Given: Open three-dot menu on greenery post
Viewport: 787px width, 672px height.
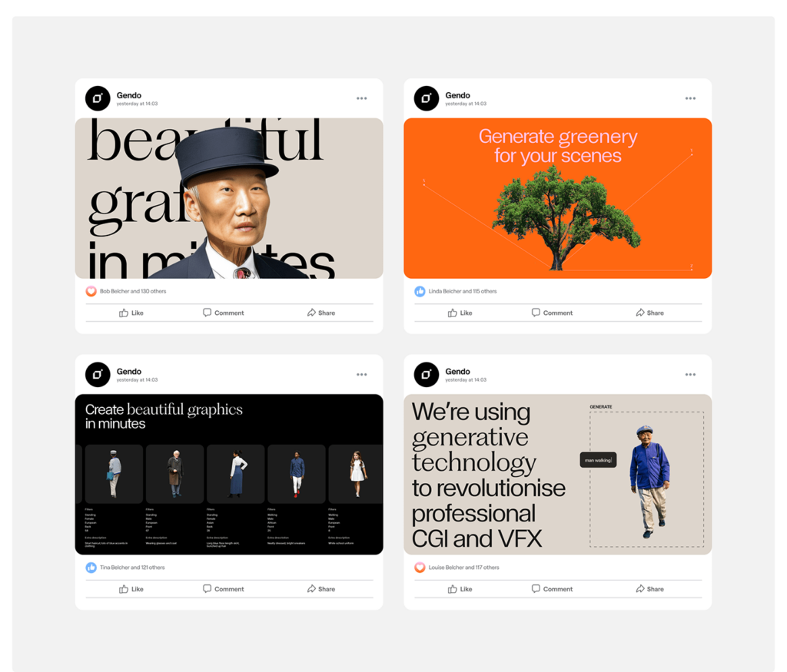Looking at the screenshot, I should [x=690, y=98].
